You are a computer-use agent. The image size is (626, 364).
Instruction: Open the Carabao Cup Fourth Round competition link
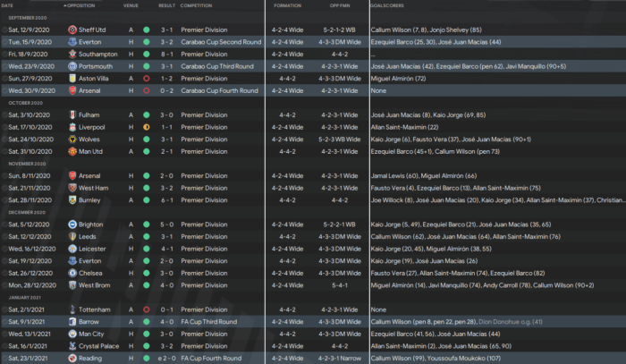pyautogui.click(x=220, y=90)
